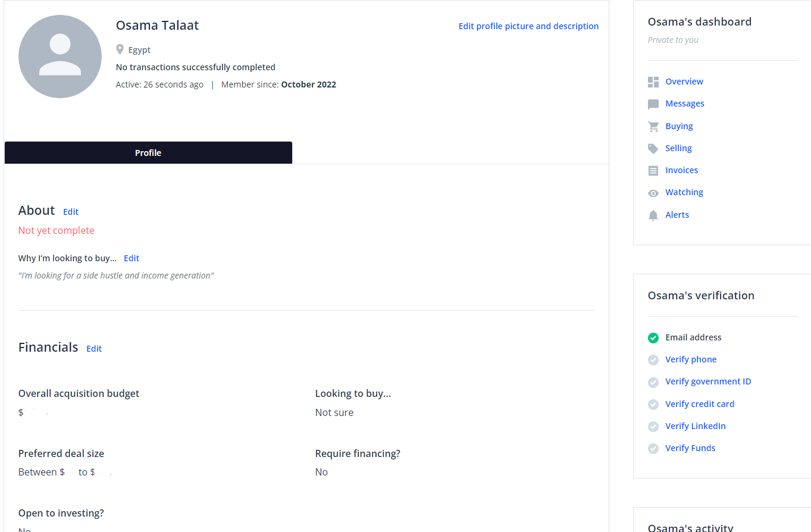Open Messages from the dashboard menu

point(684,104)
